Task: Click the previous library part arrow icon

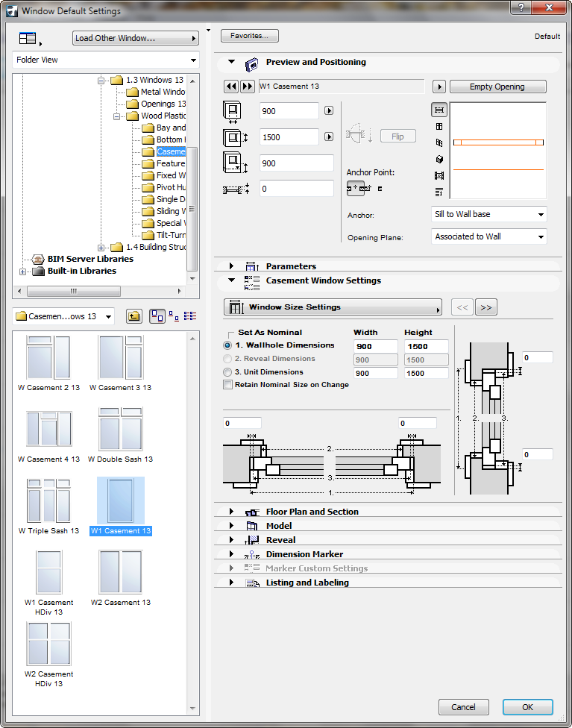Action: point(231,87)
